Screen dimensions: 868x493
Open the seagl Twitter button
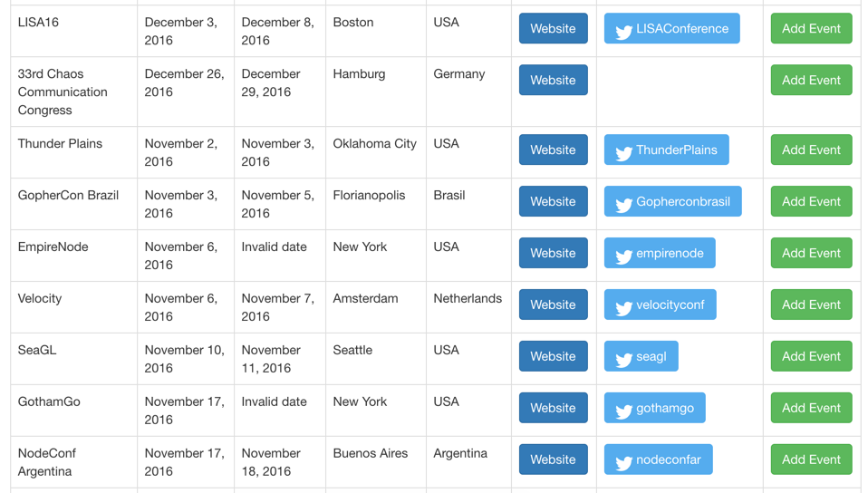click(641, 355)
